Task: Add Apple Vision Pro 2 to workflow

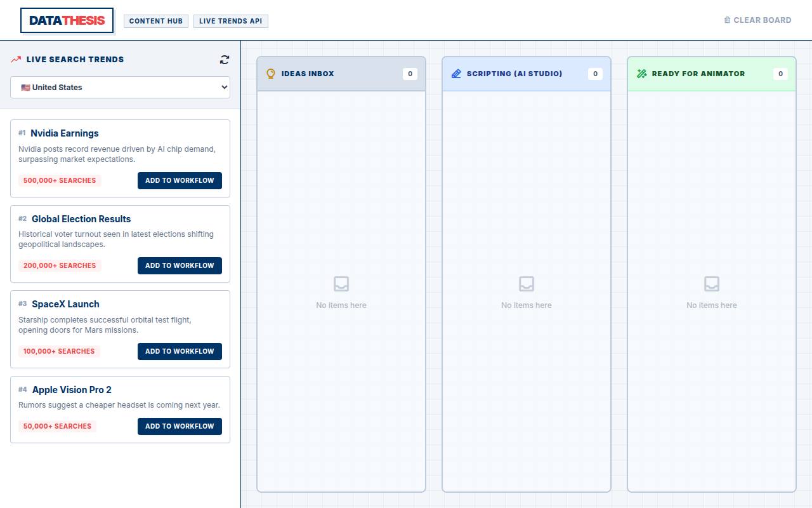Action: tap(180, 426)
